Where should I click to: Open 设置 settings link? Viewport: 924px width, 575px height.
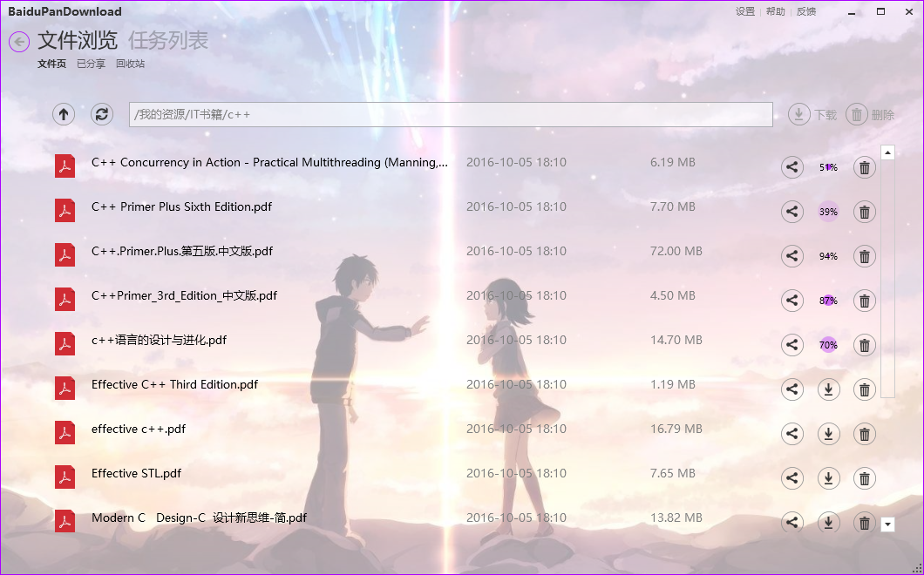(x=744, y=11)
